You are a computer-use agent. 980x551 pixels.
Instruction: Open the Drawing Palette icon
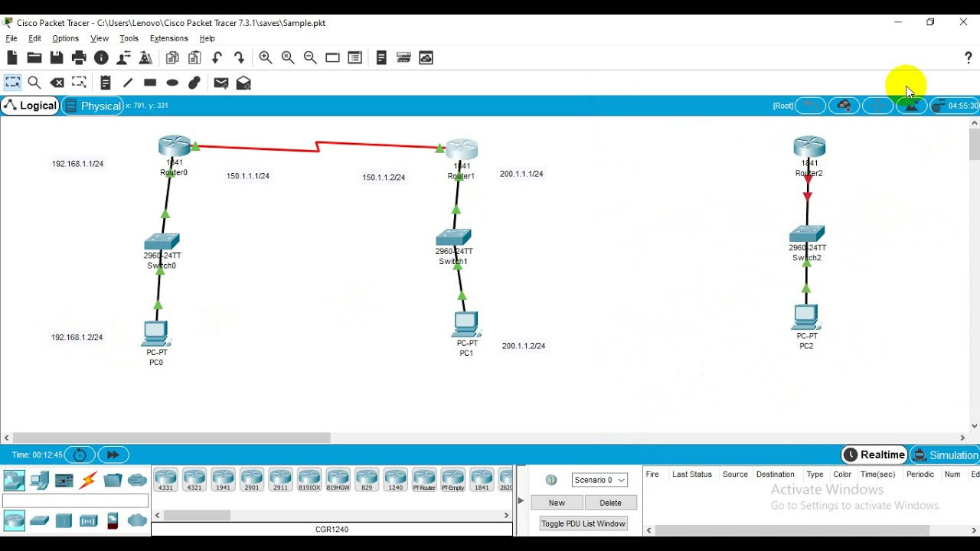pos(332,58)
